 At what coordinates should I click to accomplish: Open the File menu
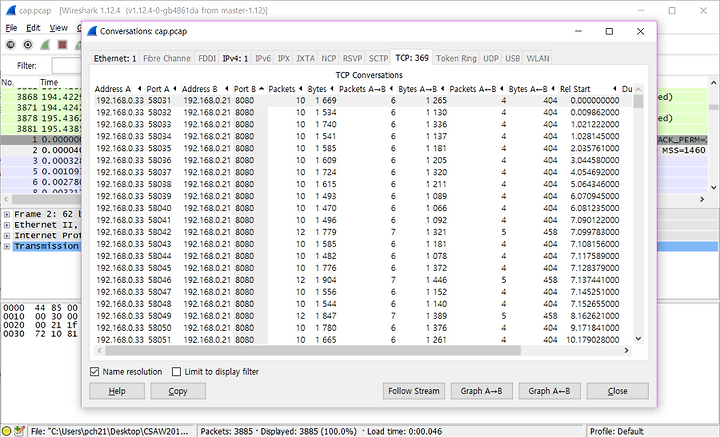(x=11, y=28)
